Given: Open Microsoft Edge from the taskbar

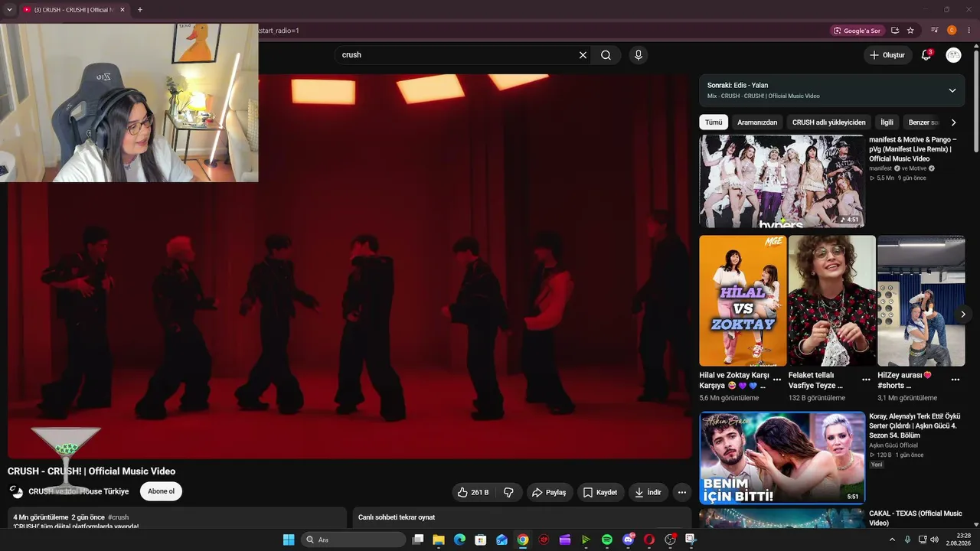Looking at the screenshot, I should [459, 540].
